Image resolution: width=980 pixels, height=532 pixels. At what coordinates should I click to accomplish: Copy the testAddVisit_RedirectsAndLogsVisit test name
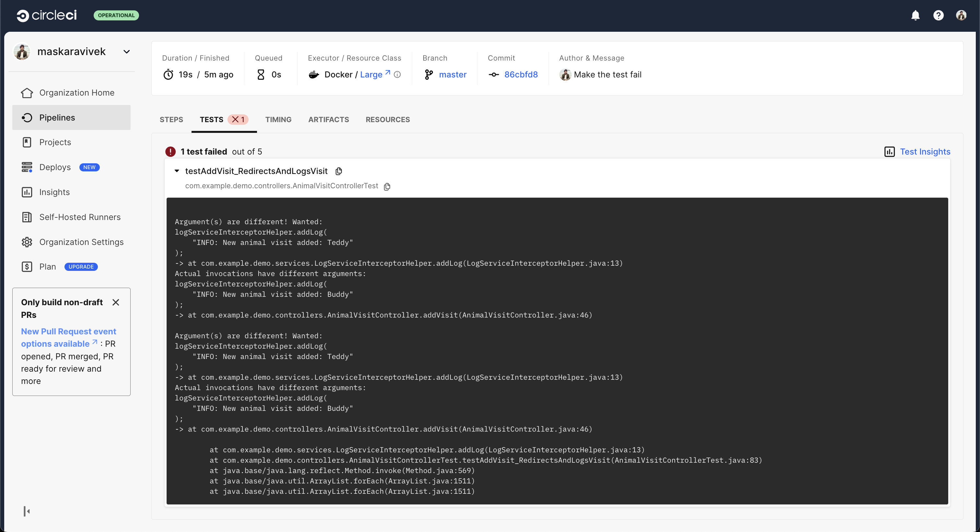coord(339,171)
